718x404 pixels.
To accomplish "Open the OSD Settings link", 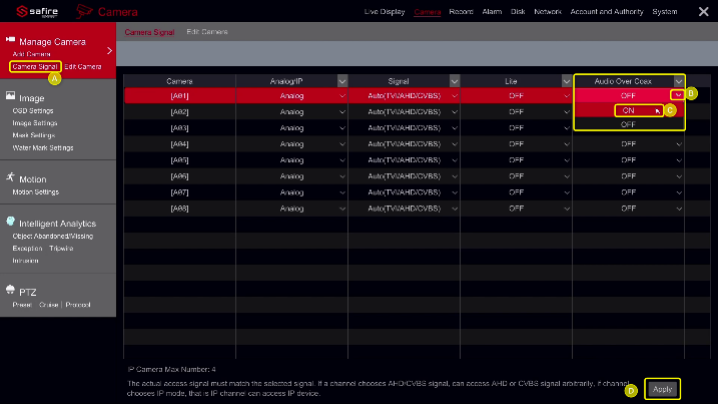I will pos(34,111).
